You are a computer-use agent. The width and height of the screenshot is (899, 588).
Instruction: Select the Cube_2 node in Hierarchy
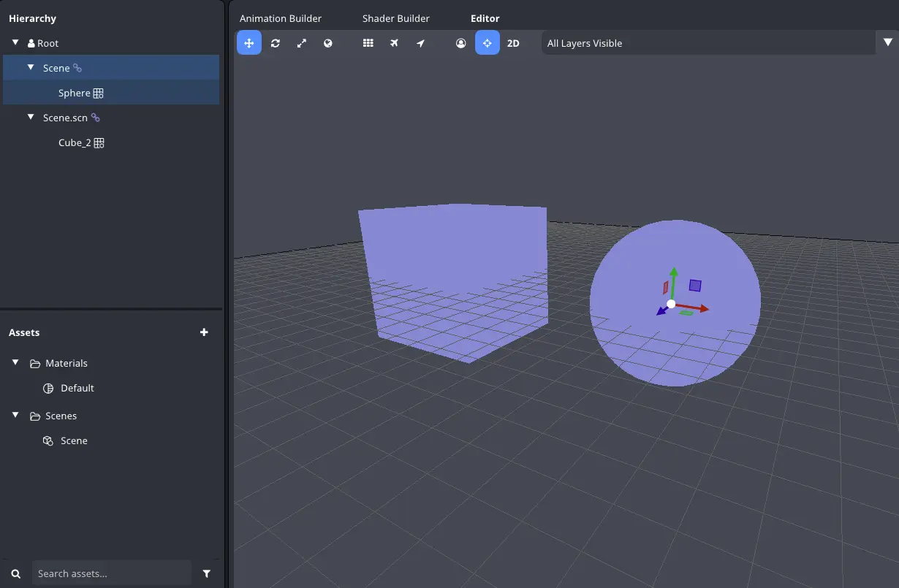click(75, 142)
